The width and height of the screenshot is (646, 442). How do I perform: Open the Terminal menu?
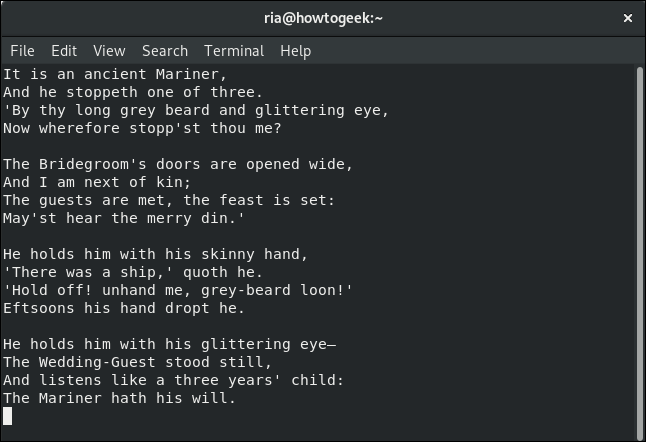pyautogui.click(x=234, y=51)
